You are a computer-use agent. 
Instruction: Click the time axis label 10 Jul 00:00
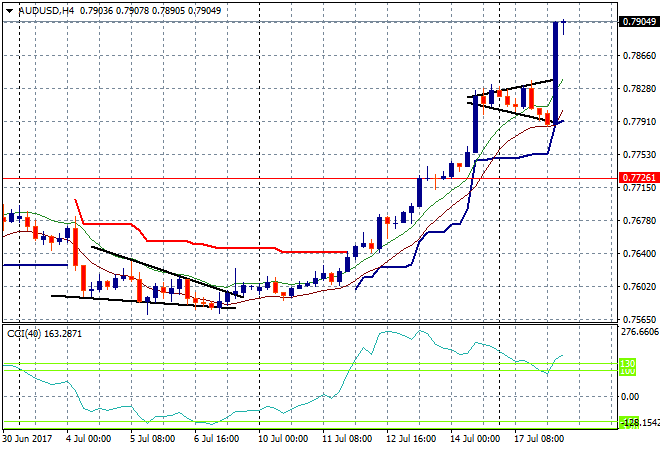click(x=283, y=439)
